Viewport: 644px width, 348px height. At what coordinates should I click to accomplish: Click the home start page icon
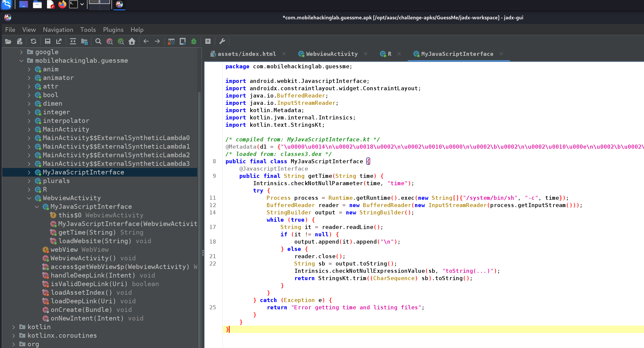click(132, 41)
